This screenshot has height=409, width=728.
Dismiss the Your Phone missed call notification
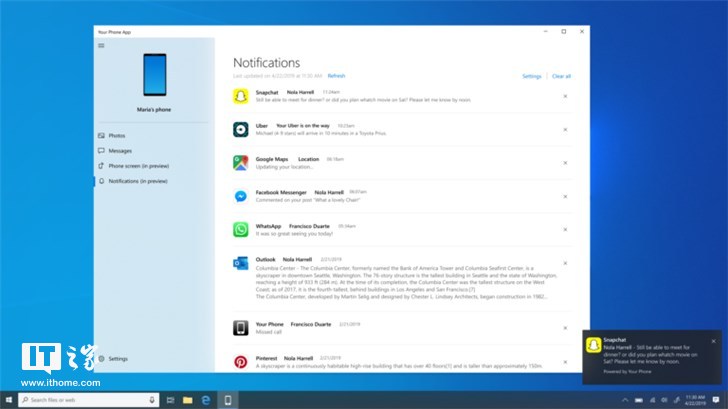click(565, 328)
